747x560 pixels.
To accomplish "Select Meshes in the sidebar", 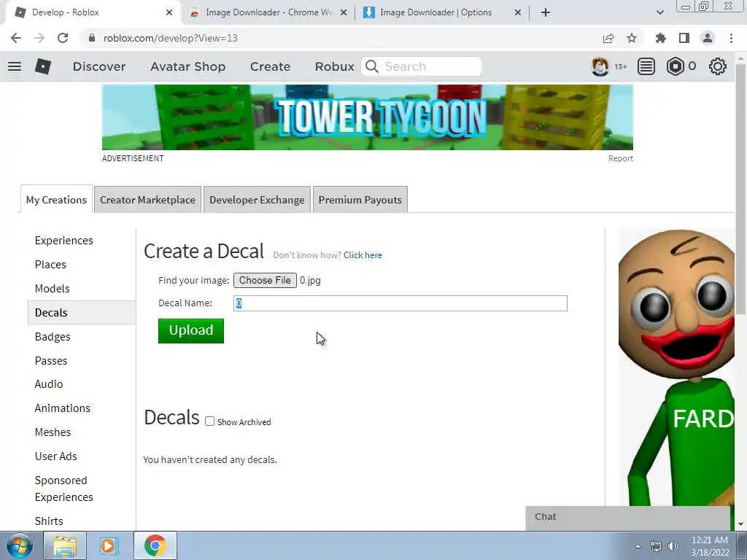I will [53, 432].
